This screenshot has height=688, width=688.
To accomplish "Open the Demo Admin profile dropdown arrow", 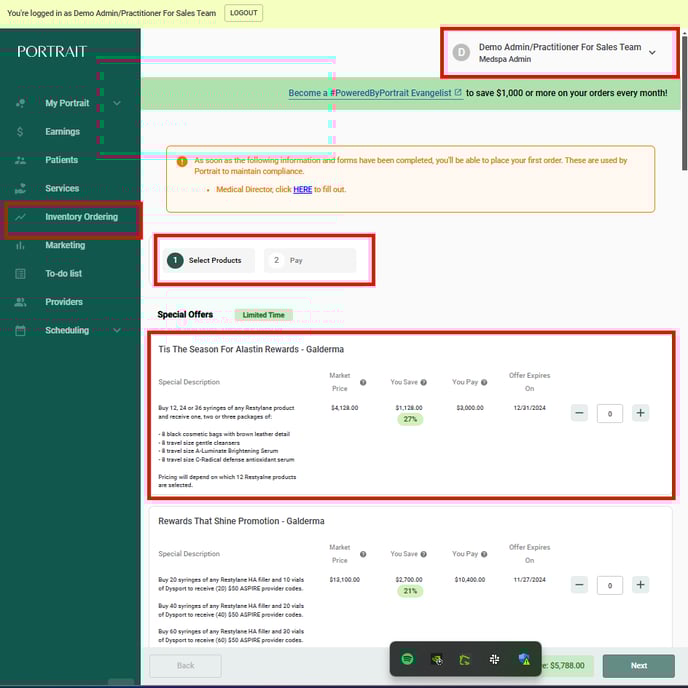I will pyautogui.click(x=652, y=53).
